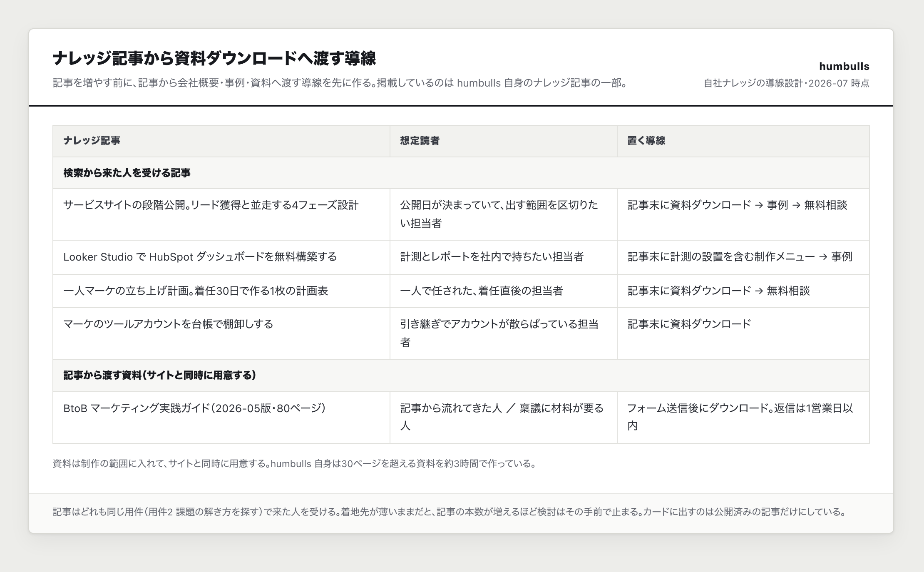Click the footer text starting 記事はどれも同じ用件
Image resolution: width=924 pixels, height=572 pixels.
click(450, 512)
